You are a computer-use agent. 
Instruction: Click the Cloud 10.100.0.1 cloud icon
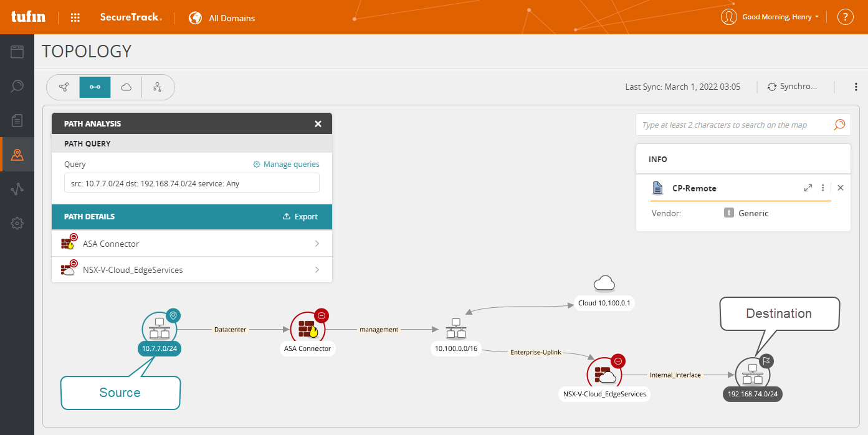coord(604,284)
